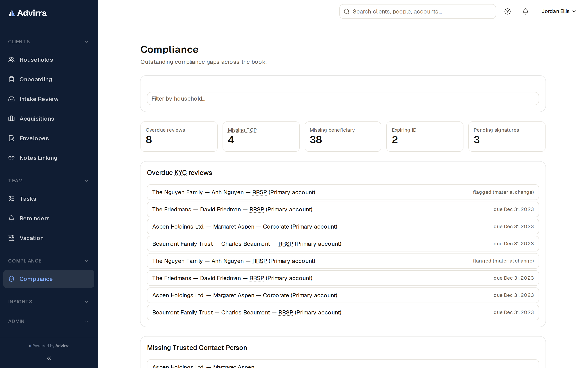Open first Nguyen Family Anh Nguyen row
The image size is (588, 368).
click(343, 192)
